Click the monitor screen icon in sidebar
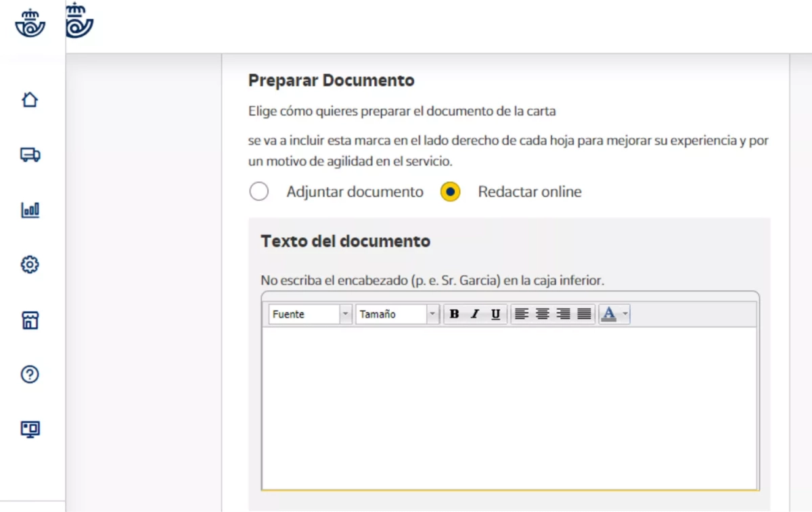The height and width of the screenshot is (512, 812). point(30,429)
